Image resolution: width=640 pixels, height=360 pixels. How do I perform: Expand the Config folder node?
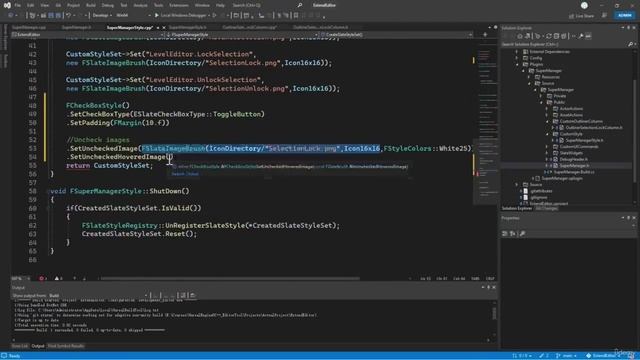click(517, 58)
